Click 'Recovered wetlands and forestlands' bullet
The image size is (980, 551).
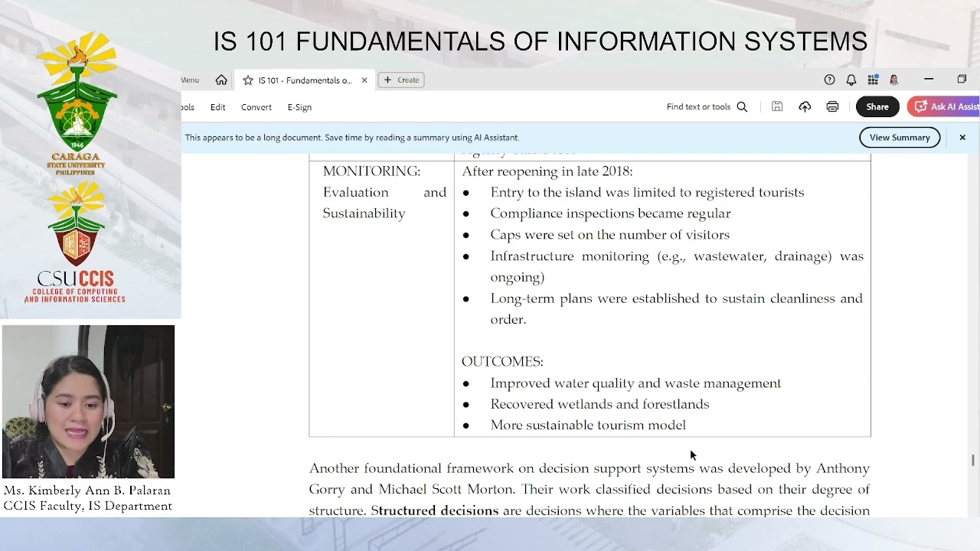click(599, 404)
